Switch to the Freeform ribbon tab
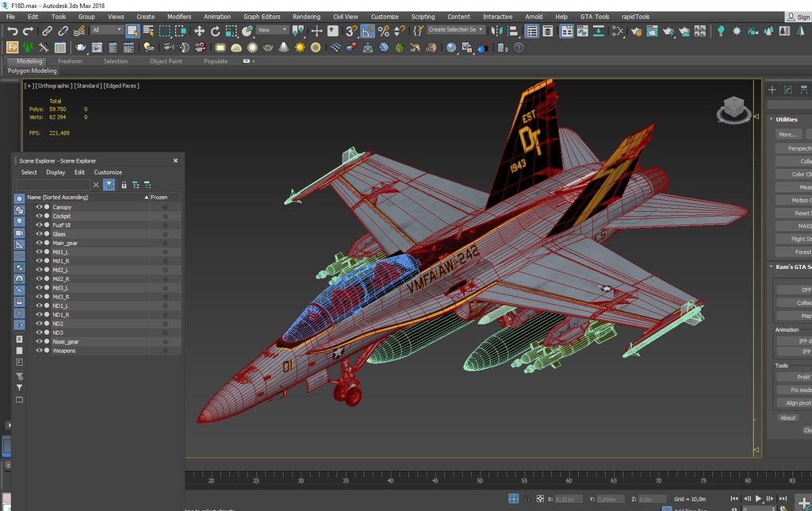812x511 pixels. click(x=70, y=61)
